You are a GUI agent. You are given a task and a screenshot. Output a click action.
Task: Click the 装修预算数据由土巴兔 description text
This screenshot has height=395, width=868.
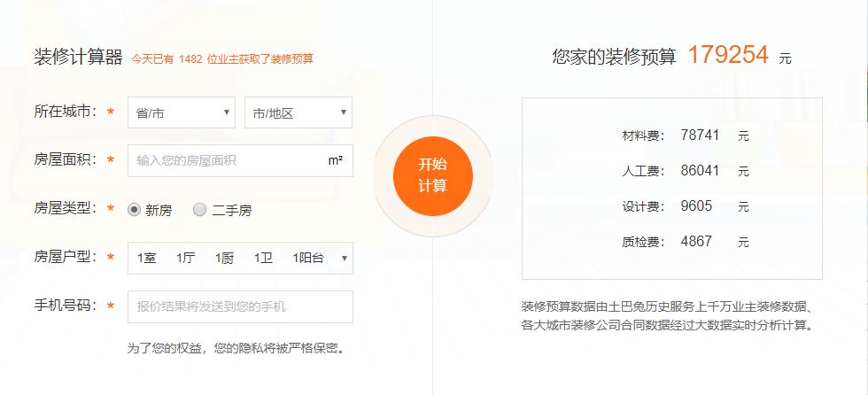(x=667, y=316)
